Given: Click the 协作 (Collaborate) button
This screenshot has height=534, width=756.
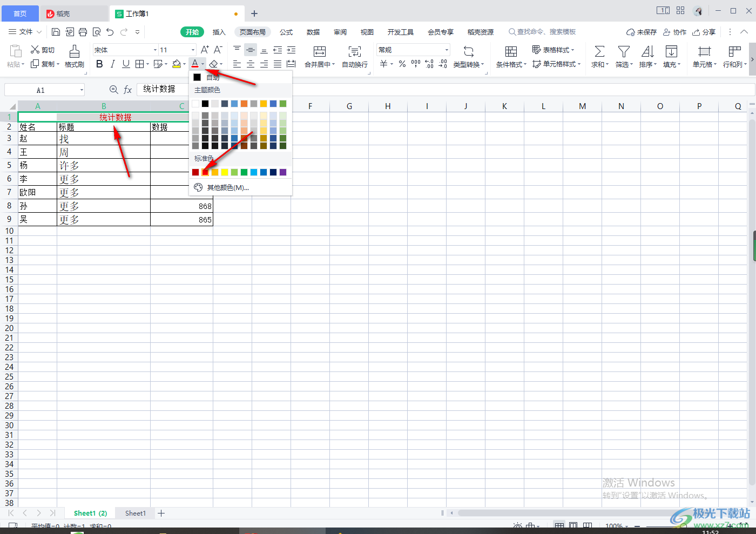Looking at the screenshot, I should 675,32.
